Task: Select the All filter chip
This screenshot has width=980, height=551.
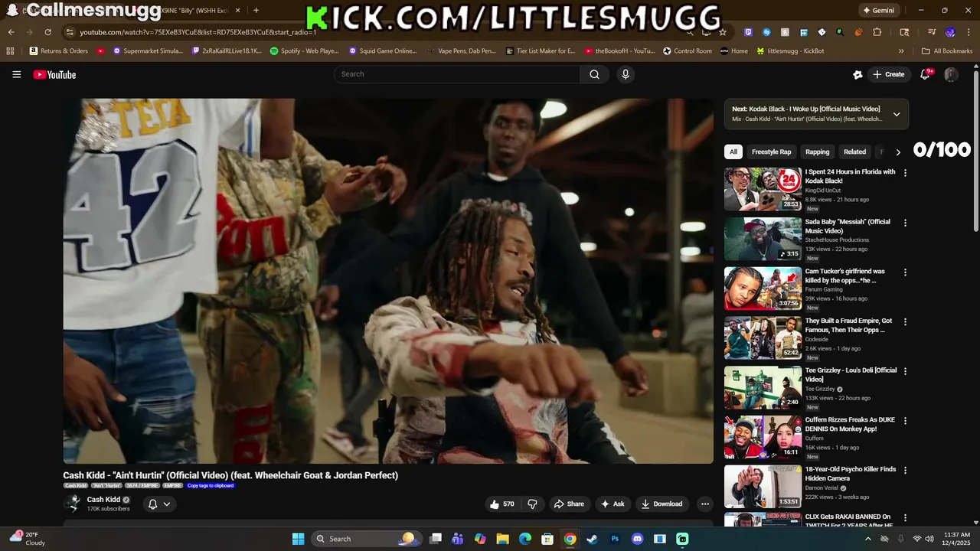Action: (733, 152)
